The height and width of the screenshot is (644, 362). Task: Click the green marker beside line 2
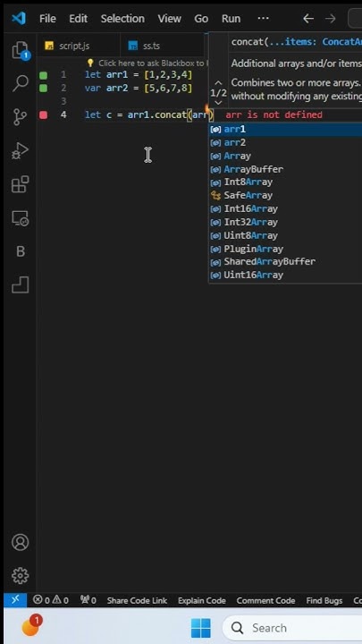click(43, 88)
